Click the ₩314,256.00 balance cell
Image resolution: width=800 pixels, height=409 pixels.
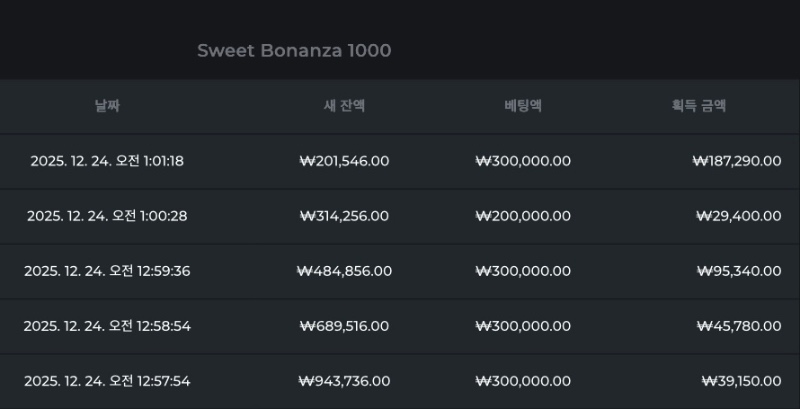(x=344, y=216)
